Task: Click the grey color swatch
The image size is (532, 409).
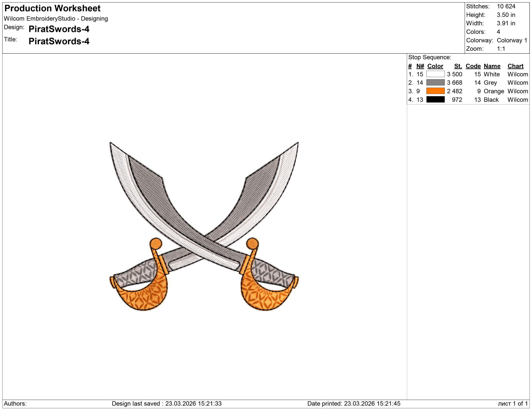Action: (435, 82)
